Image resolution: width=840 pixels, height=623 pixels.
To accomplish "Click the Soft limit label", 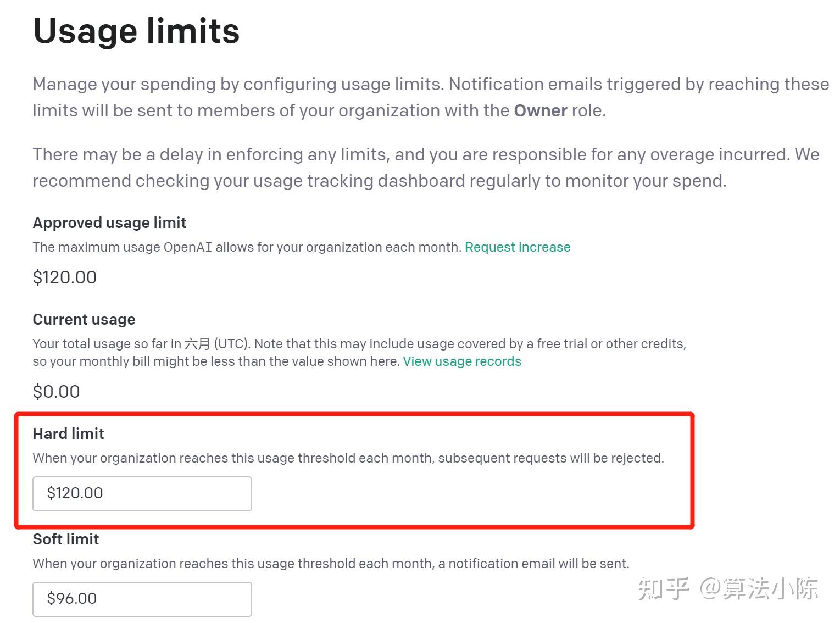I will coord(65,539).
